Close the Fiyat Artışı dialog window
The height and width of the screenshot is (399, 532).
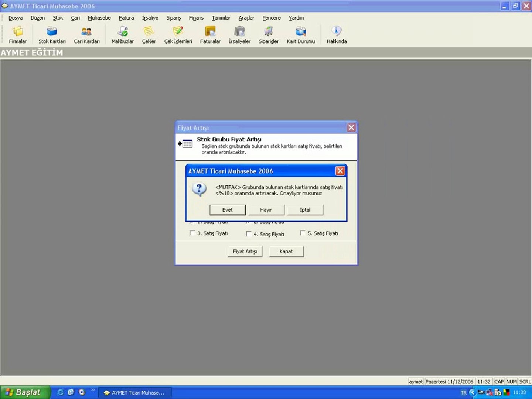[351, 127]
